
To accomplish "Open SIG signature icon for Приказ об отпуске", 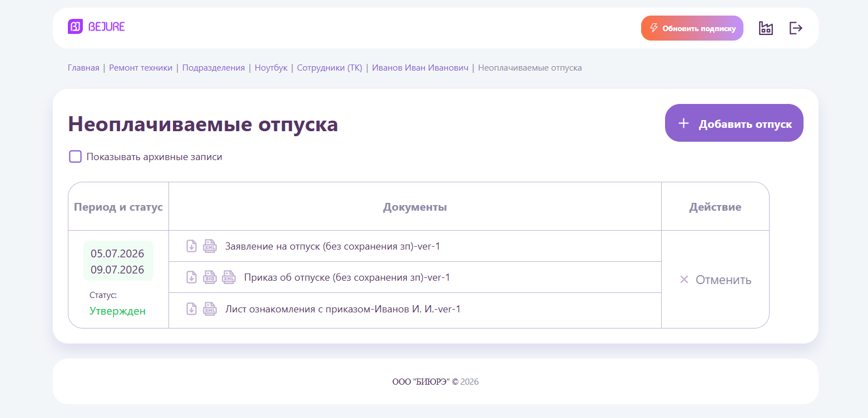I will click(210, 277).
